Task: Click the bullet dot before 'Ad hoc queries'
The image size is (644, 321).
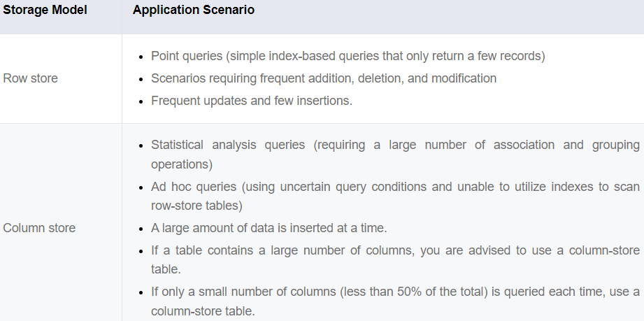Action: point(141,188)
